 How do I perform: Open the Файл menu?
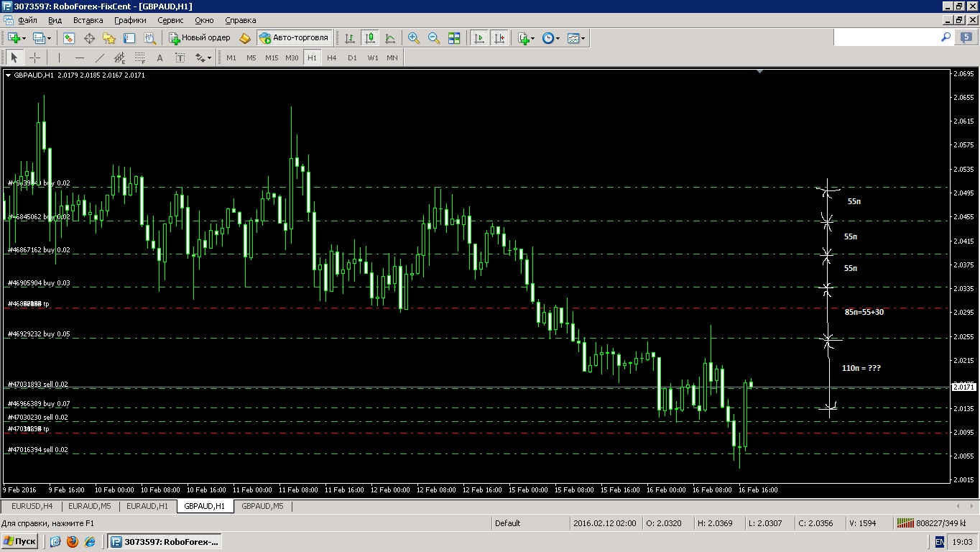pos(27,20)
